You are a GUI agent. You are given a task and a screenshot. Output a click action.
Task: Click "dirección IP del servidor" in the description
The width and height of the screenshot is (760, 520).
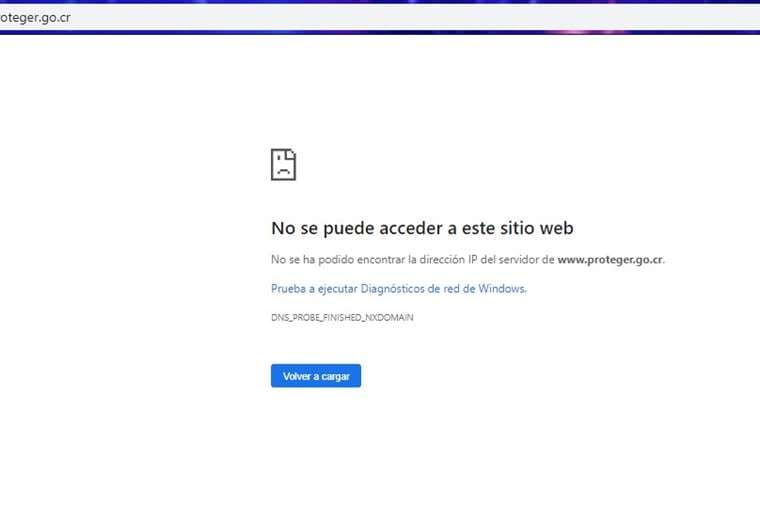476,259
